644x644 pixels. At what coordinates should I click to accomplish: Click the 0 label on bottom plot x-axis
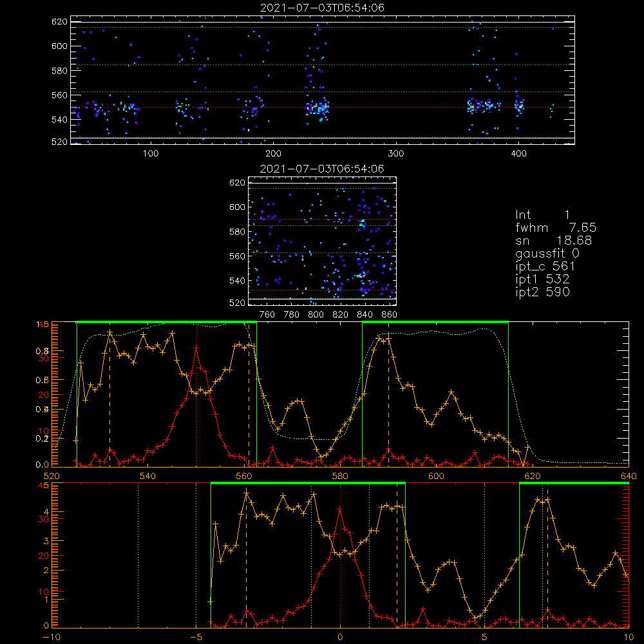[340, 637]
